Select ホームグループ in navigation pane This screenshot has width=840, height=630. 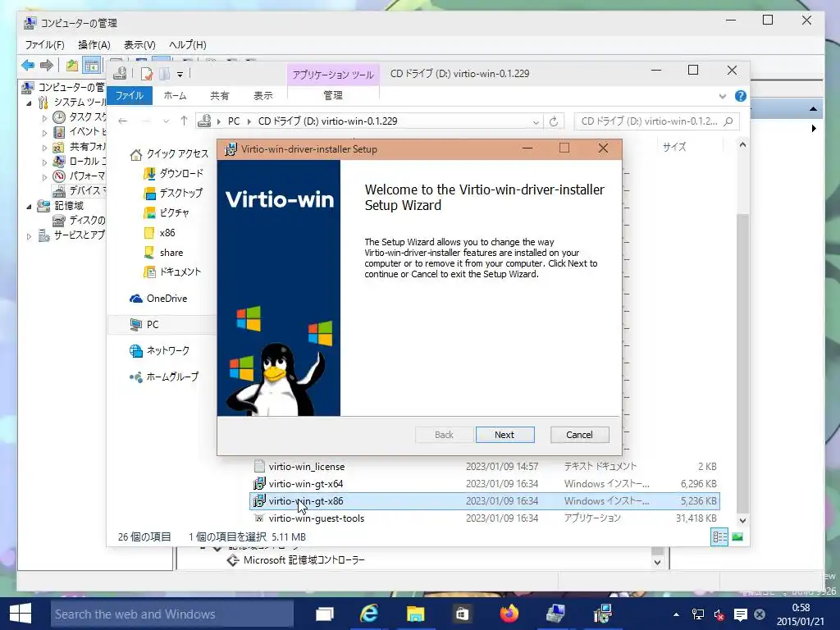[x=164, y=377]
